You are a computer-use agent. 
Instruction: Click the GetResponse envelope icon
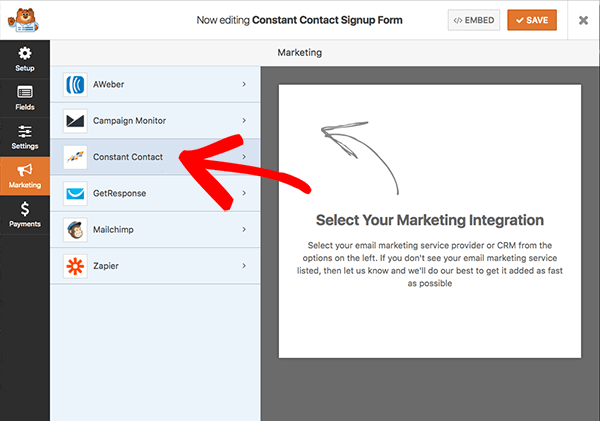(75, 193)
